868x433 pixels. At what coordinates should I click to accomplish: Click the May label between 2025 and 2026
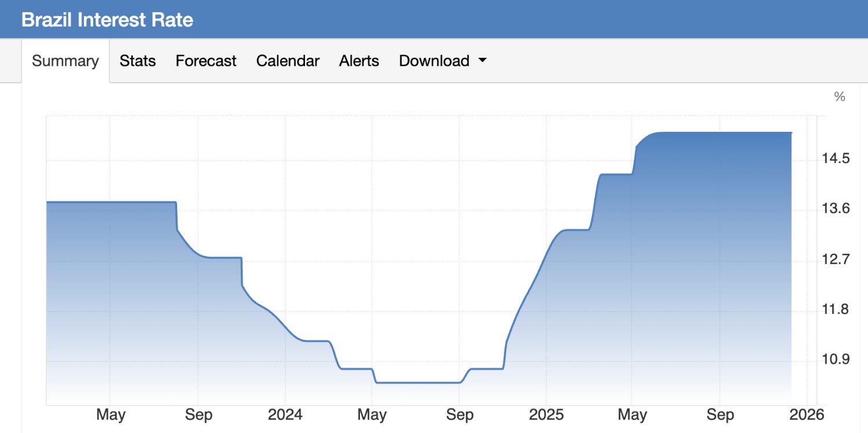point(632,415)
